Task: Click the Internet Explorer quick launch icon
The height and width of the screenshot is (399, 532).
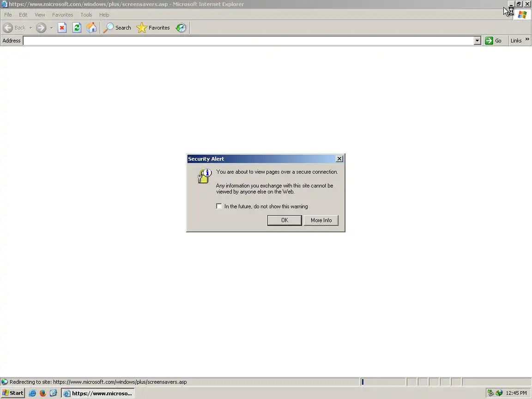Action: pos(32,393)
